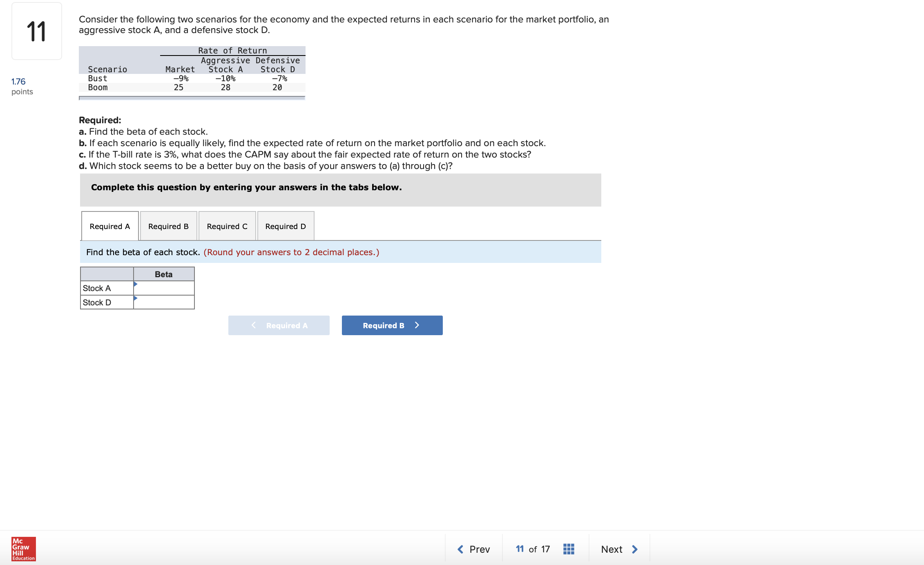Image resolution: width=924 pixels, height=565 pixels.
Task: Click the question number 11 badge
Action: pos(37,31)
